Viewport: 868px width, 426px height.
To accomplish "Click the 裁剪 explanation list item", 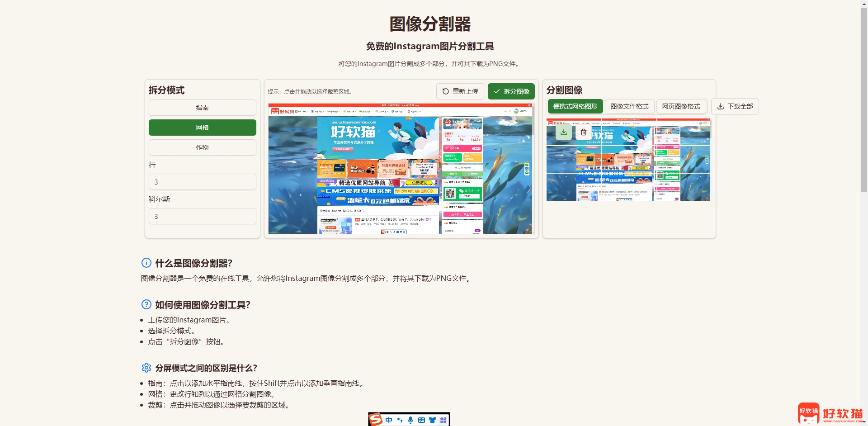I will coord(220,405).
